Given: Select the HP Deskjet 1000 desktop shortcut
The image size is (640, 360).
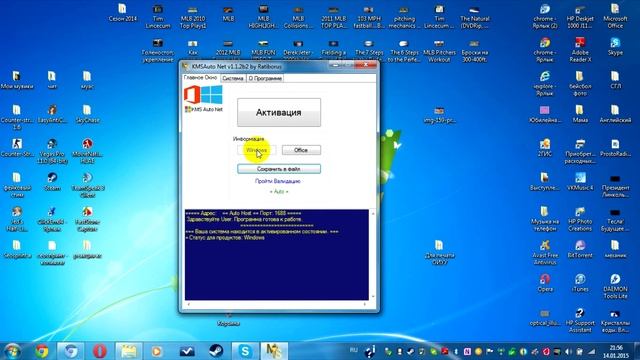Looking at the screenshot, I should click(x=580, y=16).
